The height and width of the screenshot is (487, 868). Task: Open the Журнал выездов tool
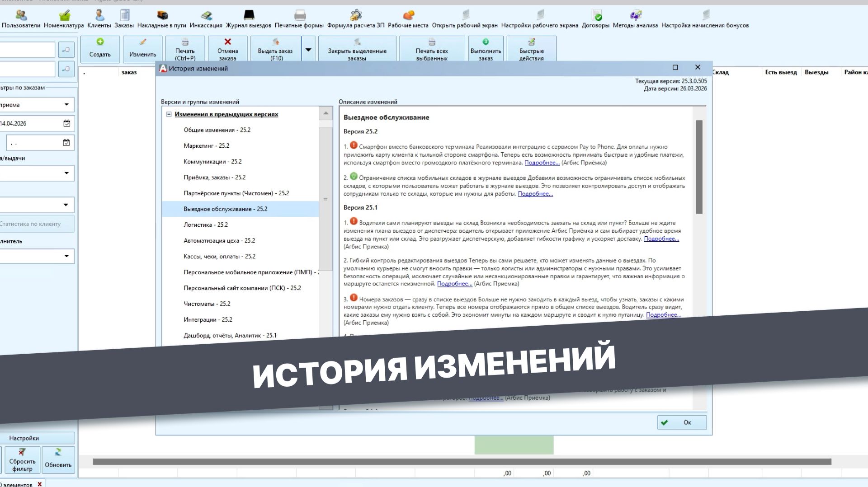click(x=248, y=18)
